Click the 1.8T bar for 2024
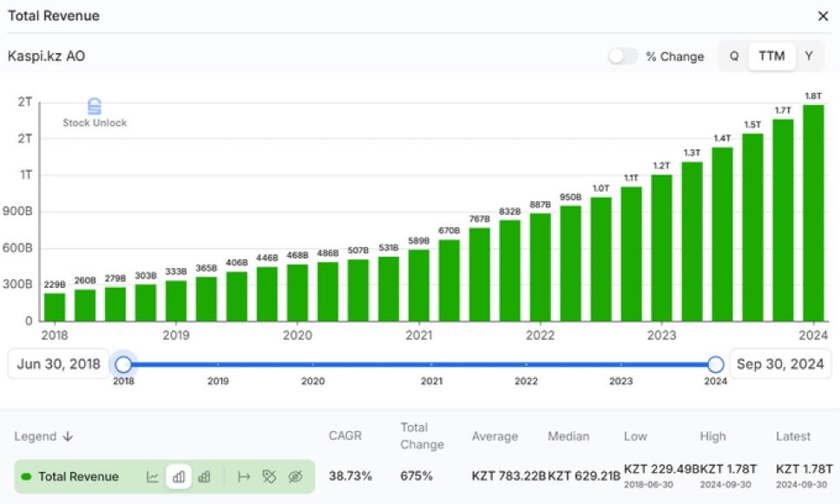Screen dimensions: 840x504 813,213
